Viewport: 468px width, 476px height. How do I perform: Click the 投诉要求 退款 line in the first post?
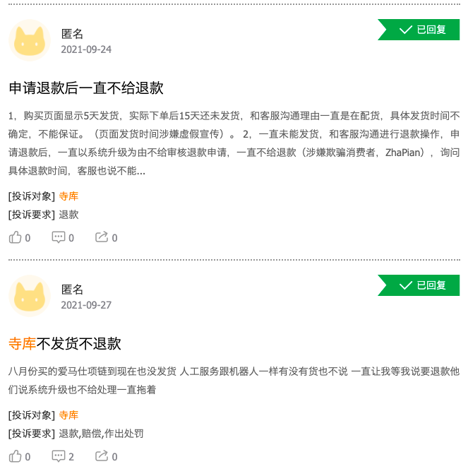[43, 215]
